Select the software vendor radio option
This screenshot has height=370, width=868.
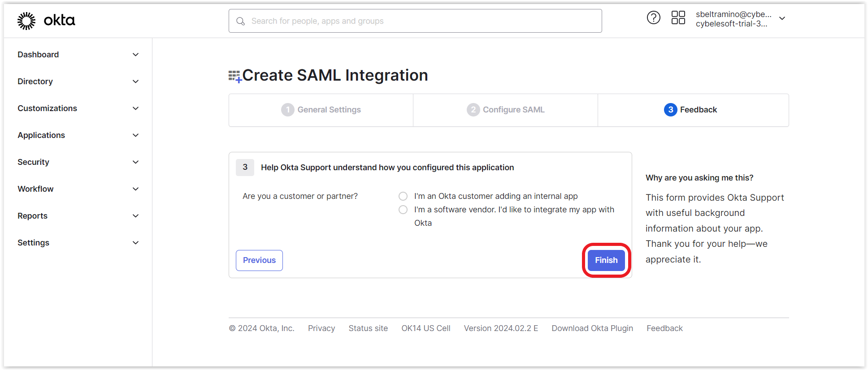pyautogui.click(x=403, y=210)
